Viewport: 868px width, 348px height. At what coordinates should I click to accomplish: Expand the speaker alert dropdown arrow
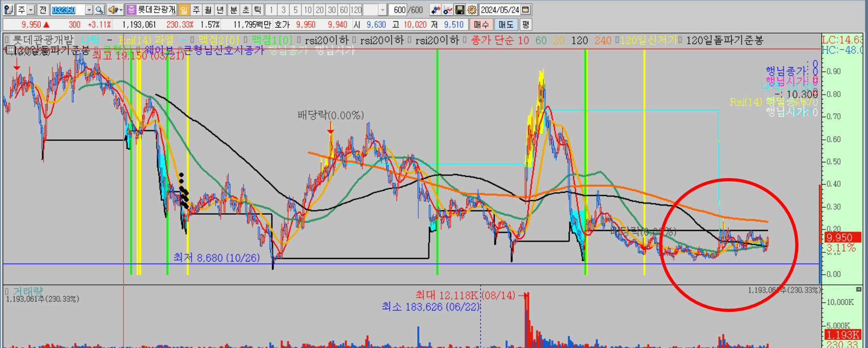click(x=121, y=10)
